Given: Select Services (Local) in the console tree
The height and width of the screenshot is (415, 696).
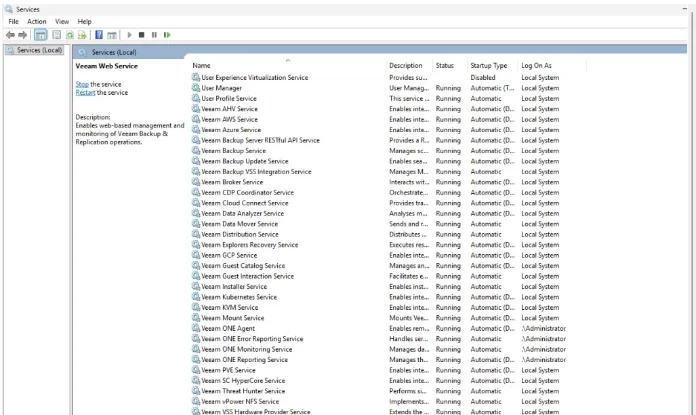Looking at the screenshot, I should tap(39, 50).
